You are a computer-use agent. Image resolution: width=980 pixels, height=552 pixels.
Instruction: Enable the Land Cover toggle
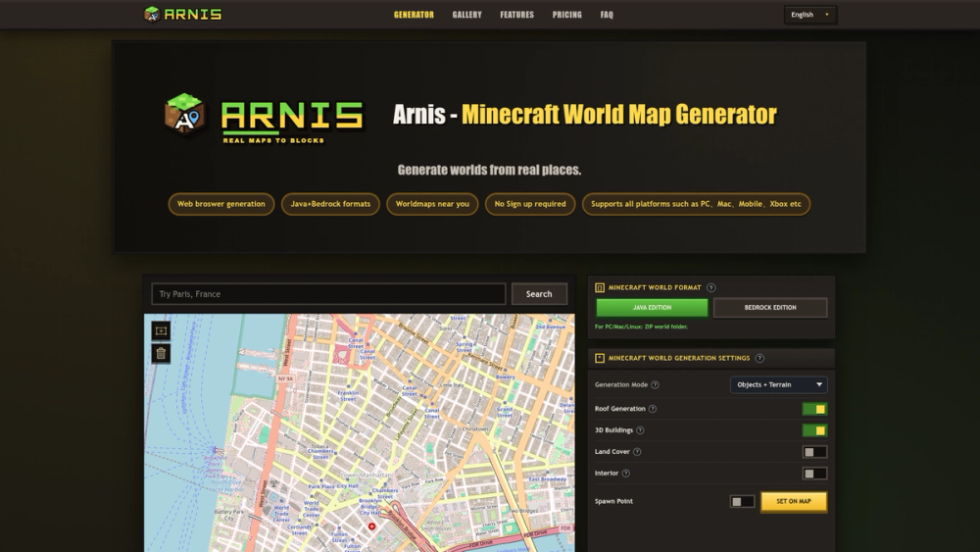[x=814, y=452]
